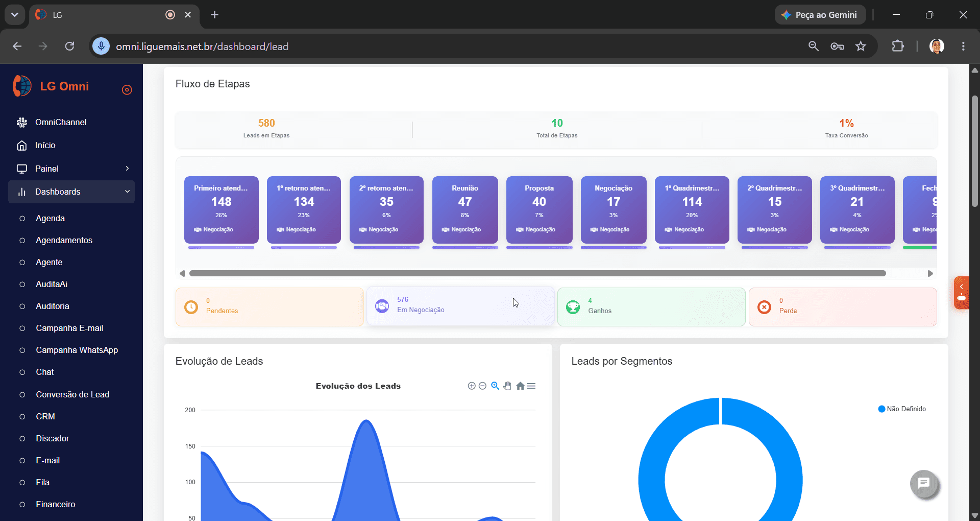Click the 580 Leads em Etapas value

(266, 123)
